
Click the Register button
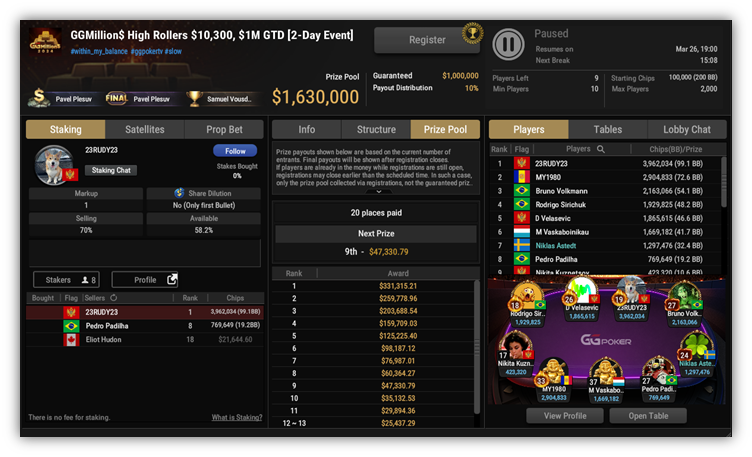point(427,40)
